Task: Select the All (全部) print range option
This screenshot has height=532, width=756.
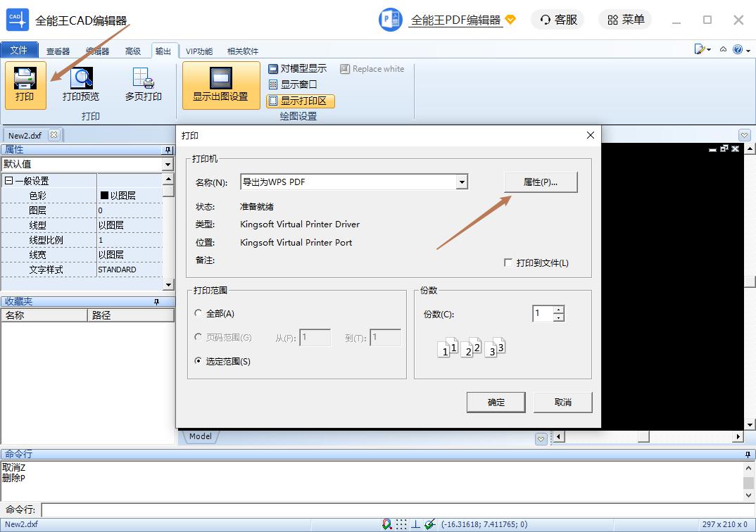Action: coord(199,314)
